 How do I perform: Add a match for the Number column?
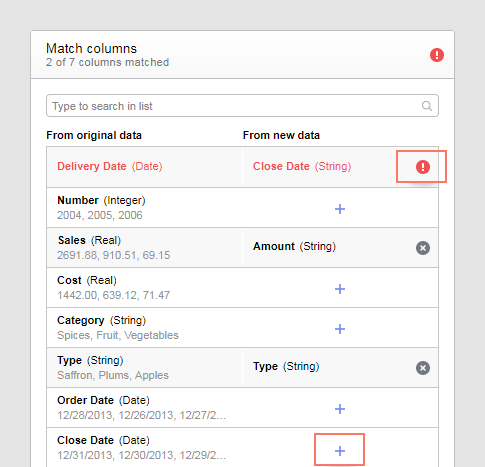(x=340, y=209)
